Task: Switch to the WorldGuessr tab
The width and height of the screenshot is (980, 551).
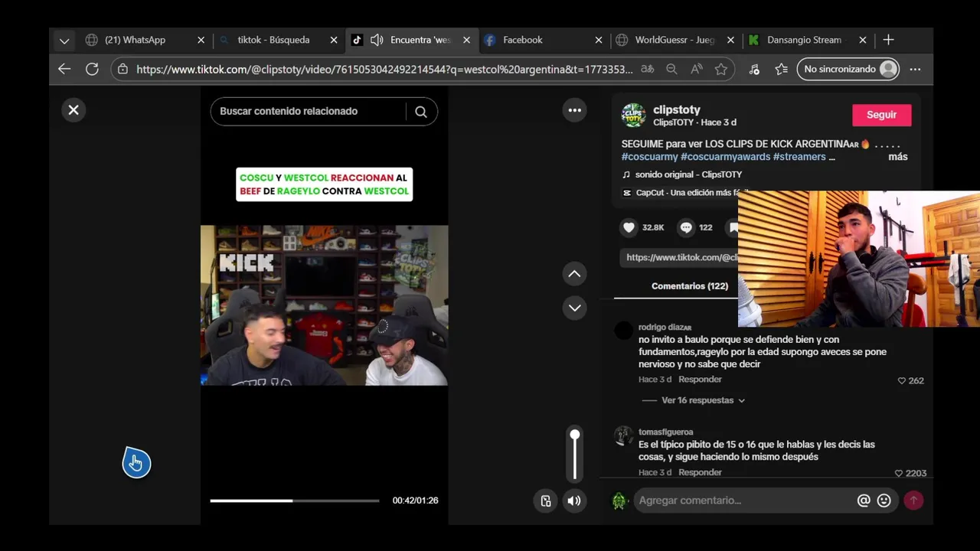Action: 674,40
